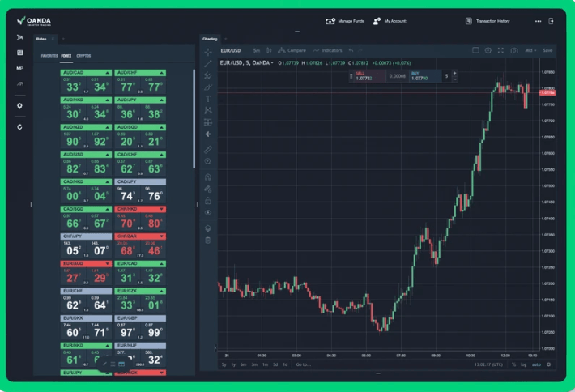Open Indicators in chart toolbar
This screenshot has height=392, width=575.
click(327, 50)
